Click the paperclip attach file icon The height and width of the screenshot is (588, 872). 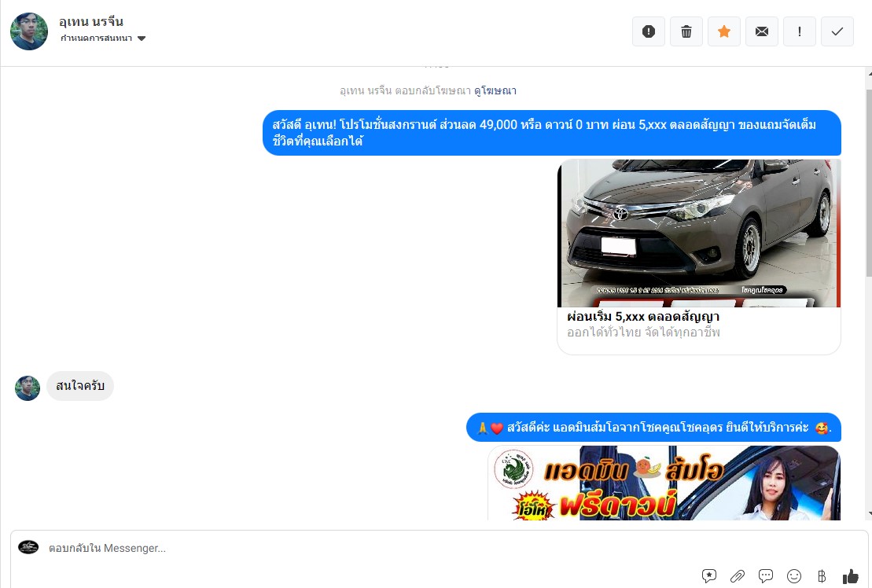(737, 576)
